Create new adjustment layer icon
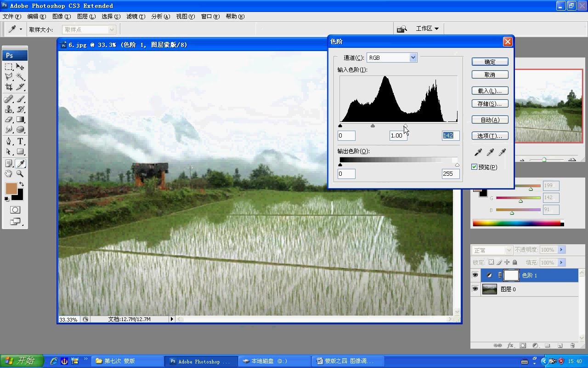 pos(535,345)
